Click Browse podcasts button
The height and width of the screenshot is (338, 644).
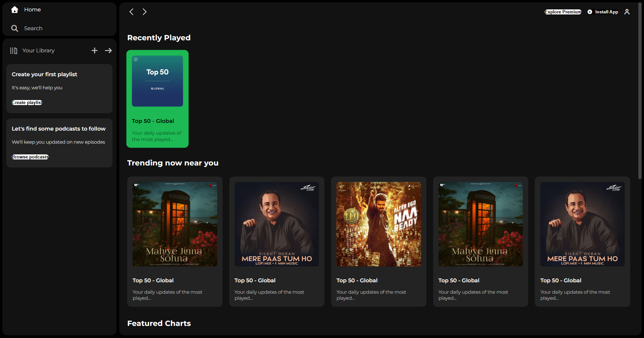(x=30, y=157)
